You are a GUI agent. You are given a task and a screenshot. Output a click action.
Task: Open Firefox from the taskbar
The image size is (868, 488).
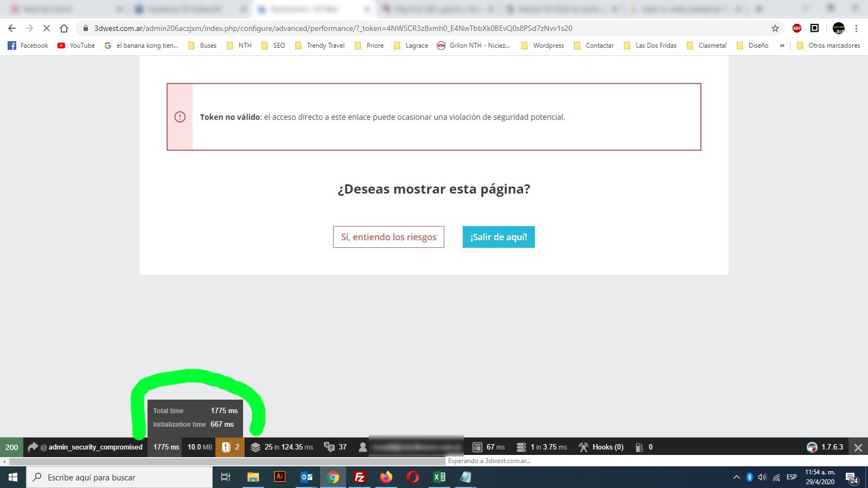386,477
